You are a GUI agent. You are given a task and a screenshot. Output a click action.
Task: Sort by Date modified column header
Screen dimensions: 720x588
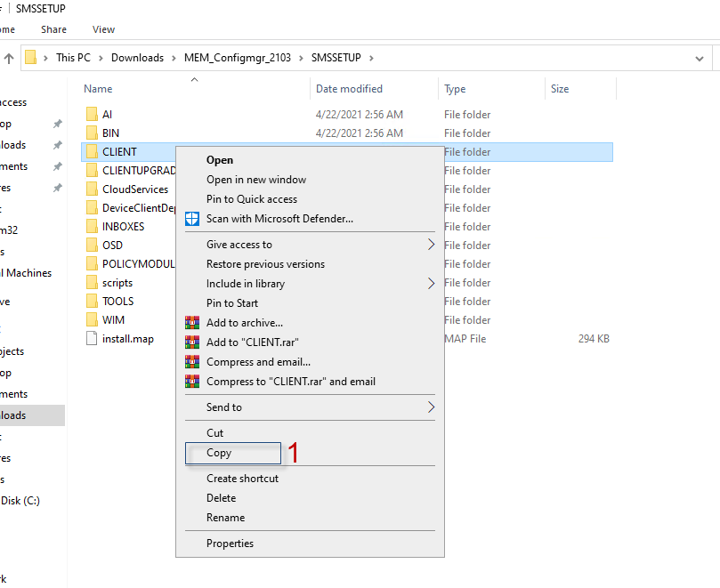point(349,89)
